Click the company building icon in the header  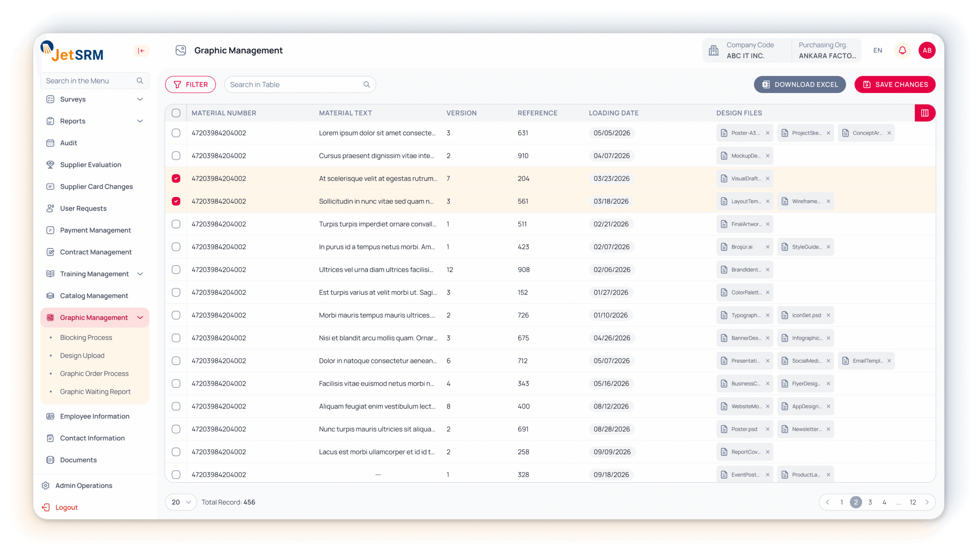coord(714,50)
